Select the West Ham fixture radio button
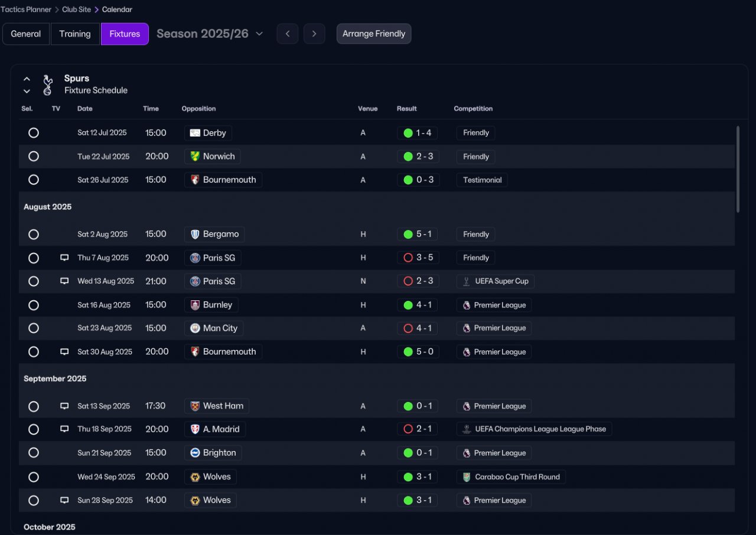The image size is (756, 535). pyautogui.click(x=34, y=406)
